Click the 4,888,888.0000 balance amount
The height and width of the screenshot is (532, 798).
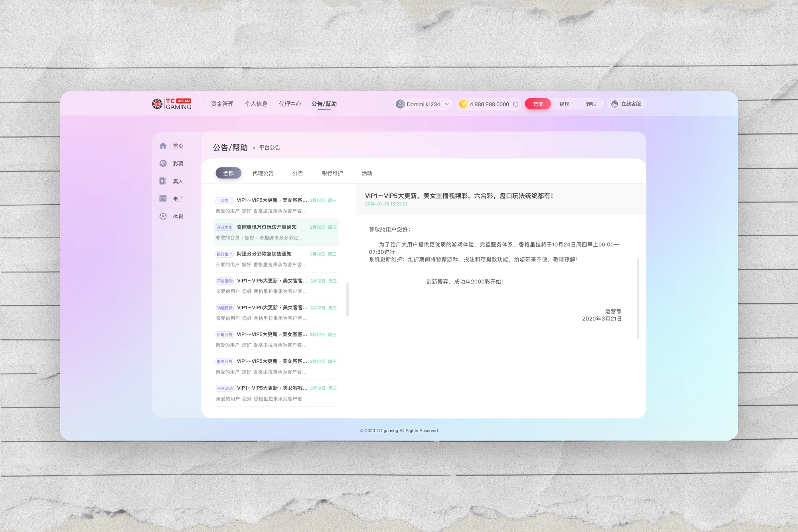pyautogui.click(x=490, y=104)
